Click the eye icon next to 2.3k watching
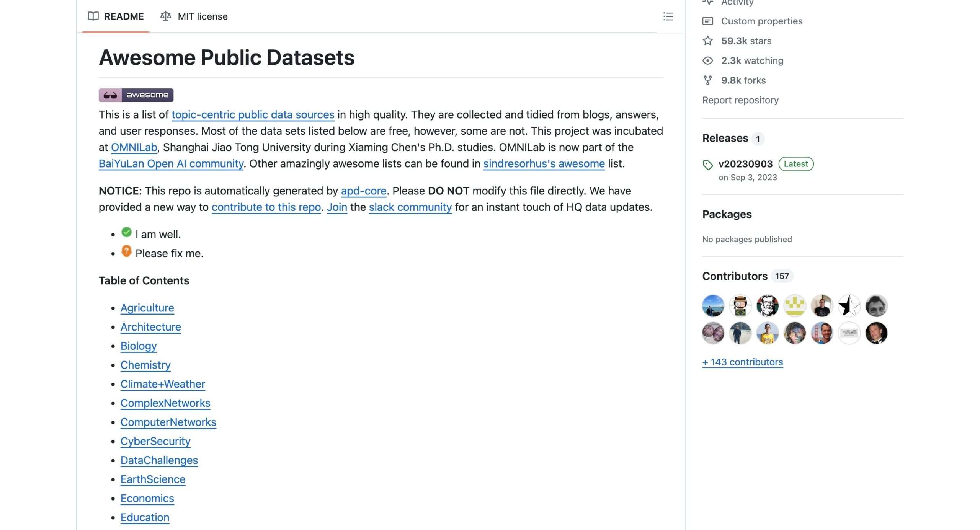 tap(707, 61)
